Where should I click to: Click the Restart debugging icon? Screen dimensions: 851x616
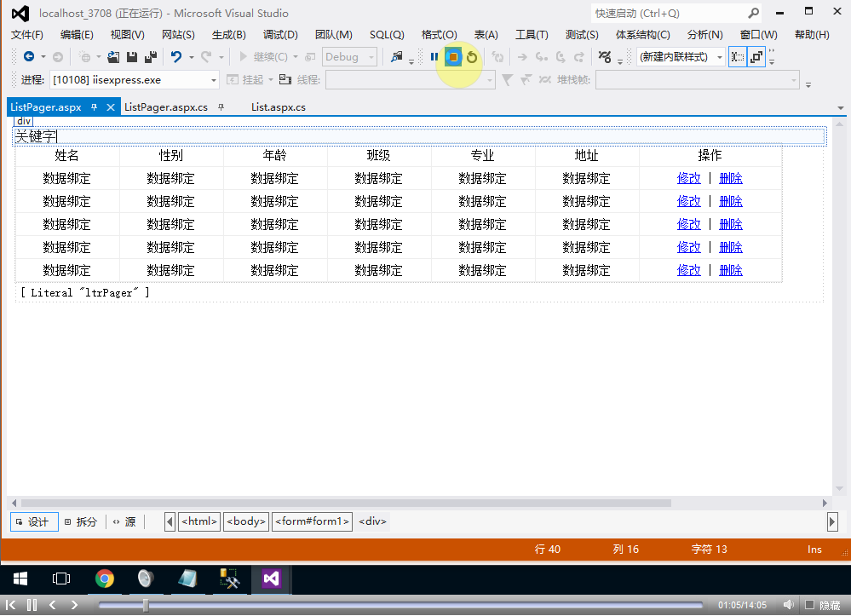point(471,57)
